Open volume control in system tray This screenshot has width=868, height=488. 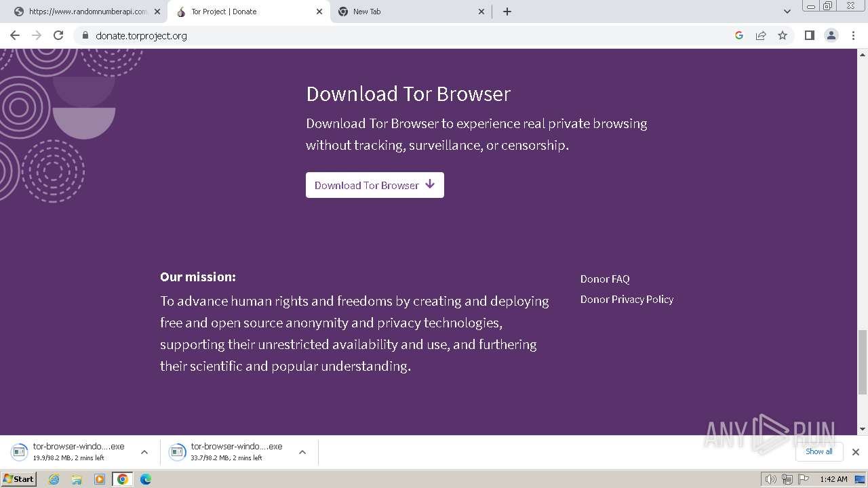[771, 479]
